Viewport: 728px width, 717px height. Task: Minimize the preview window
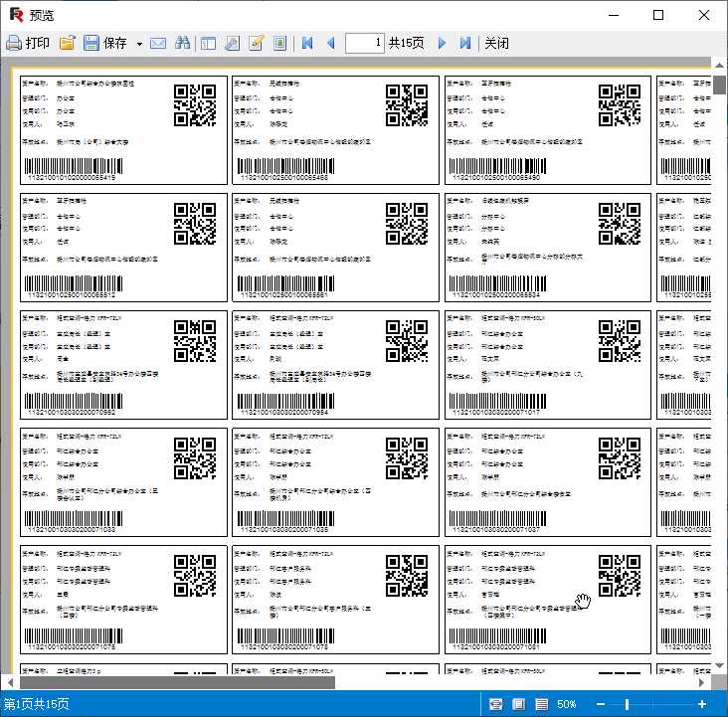pyautogui.click(x=614, y=15)
